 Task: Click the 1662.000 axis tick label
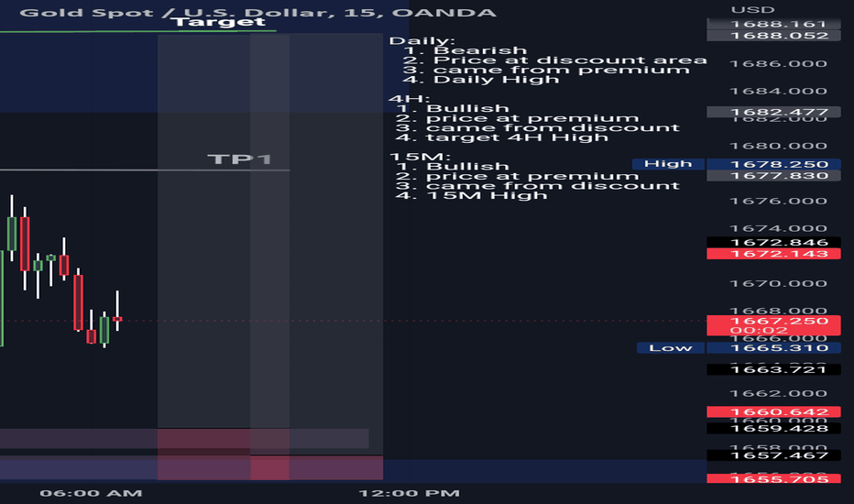coord(778,393)
